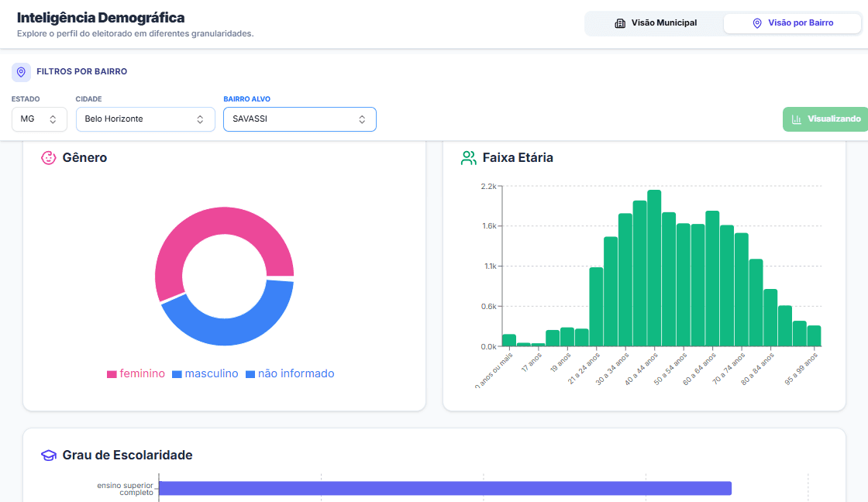Click the people icon next to Faixa Etária

tap(468, 158)
